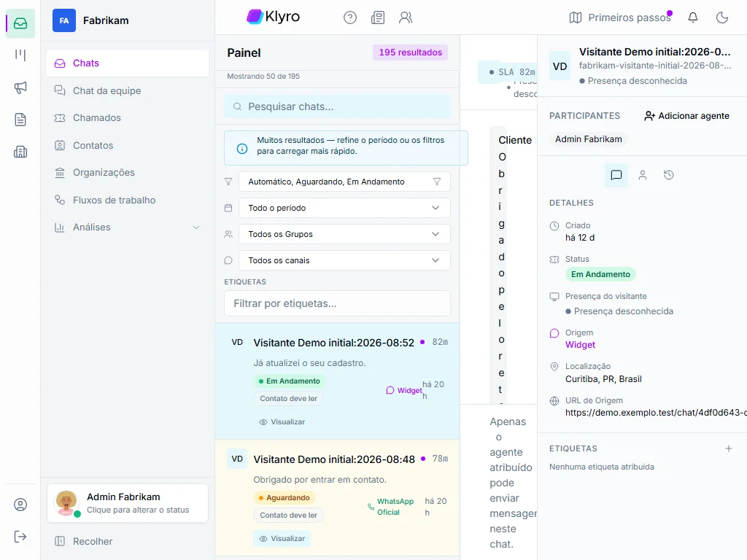
Task: Open Fluxos de trabalho
Action: (x=128, y=201)
